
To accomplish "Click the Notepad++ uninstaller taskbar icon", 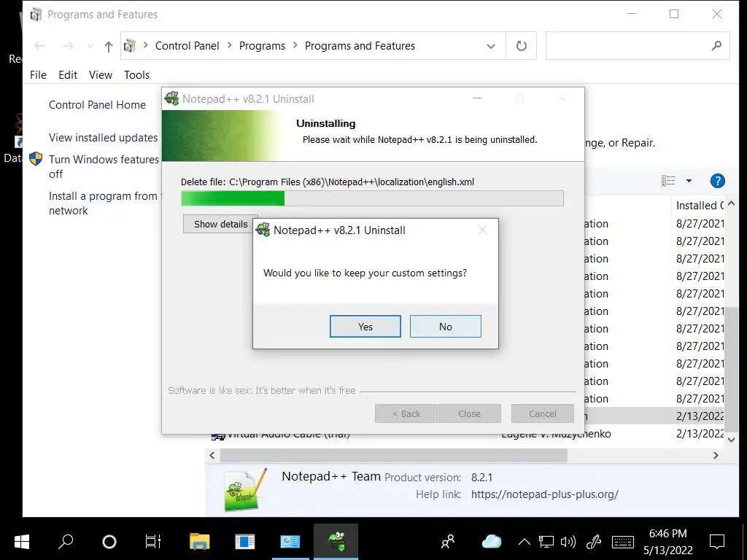I will point(336,542).
